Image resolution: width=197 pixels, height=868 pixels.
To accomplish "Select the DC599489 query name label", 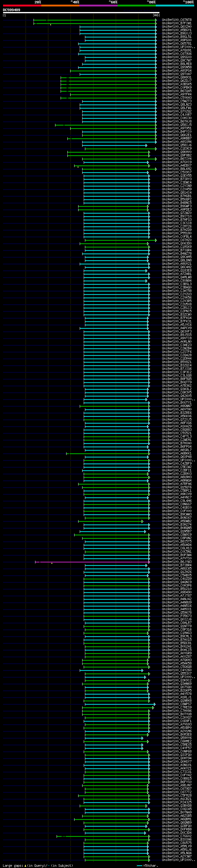I will coord(11,10).
